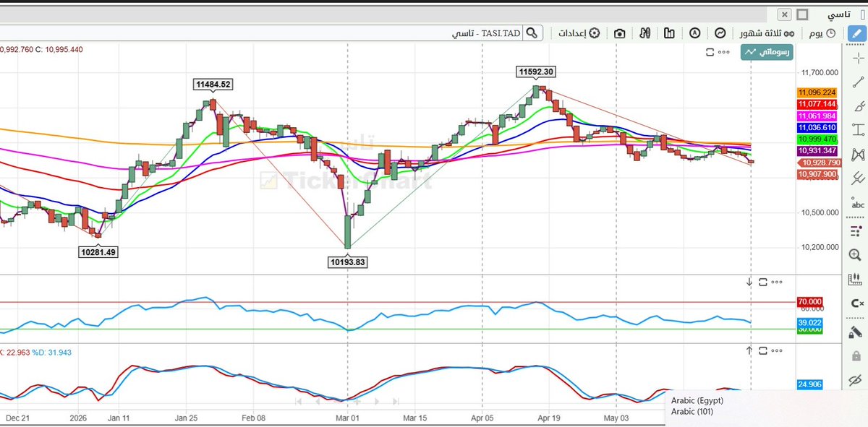The image size is (868, 427).
Task: Click blue moving average value 11,036.610
Action: (817, 127)
